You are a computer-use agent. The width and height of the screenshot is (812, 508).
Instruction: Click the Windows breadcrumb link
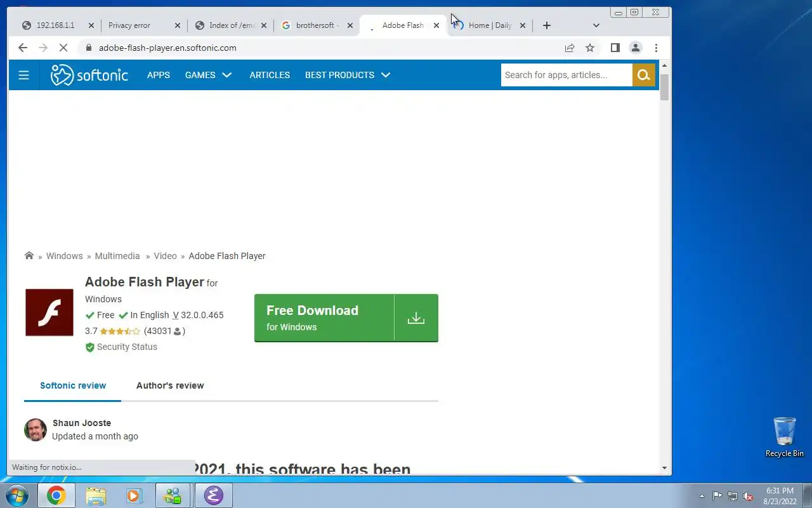click(x=64, y=256)
